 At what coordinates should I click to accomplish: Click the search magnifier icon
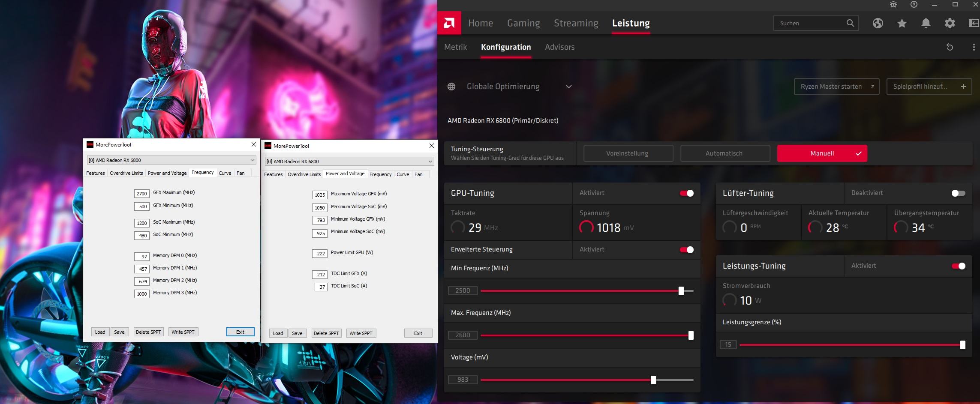(x=850, y=23)
